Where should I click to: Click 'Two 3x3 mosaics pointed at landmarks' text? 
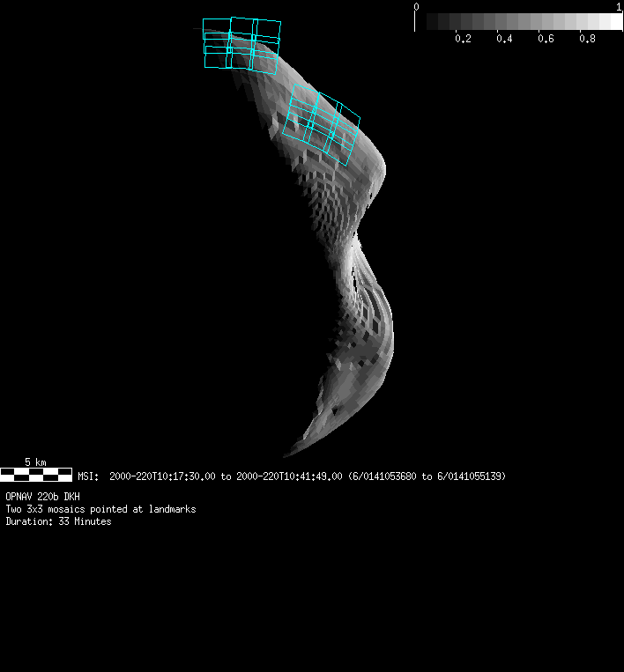coord(100,509)
